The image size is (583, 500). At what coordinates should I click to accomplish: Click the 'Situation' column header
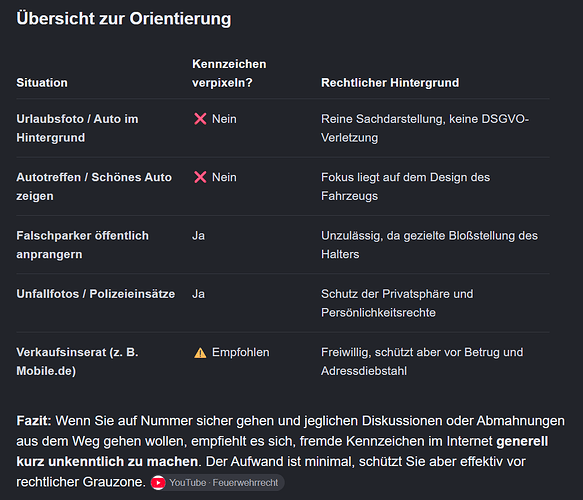(42, 83)
